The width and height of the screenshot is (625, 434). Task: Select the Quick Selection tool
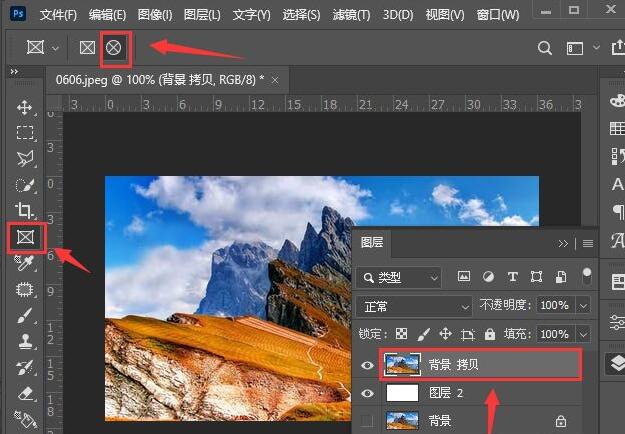click(x=25, y=185)
